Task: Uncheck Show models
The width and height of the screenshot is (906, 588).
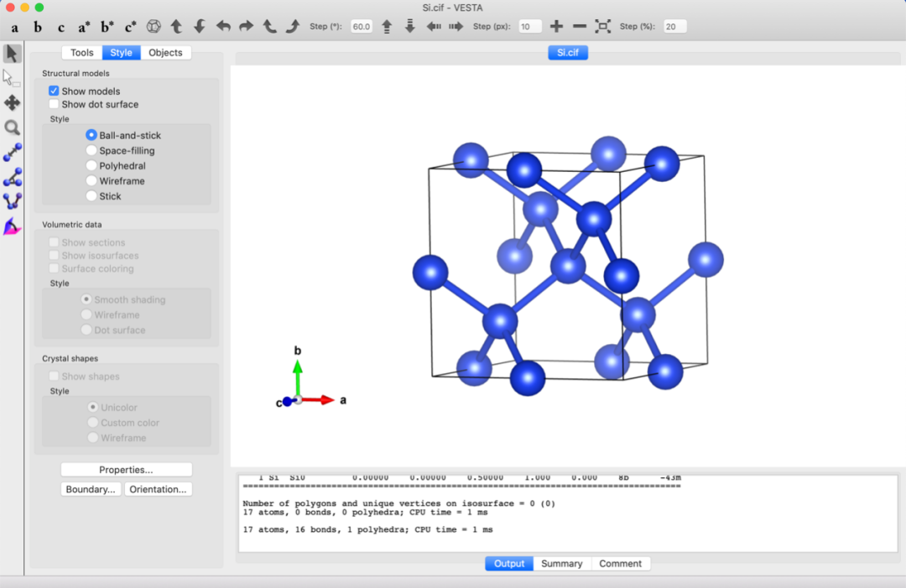Action: tap(54, 91)
